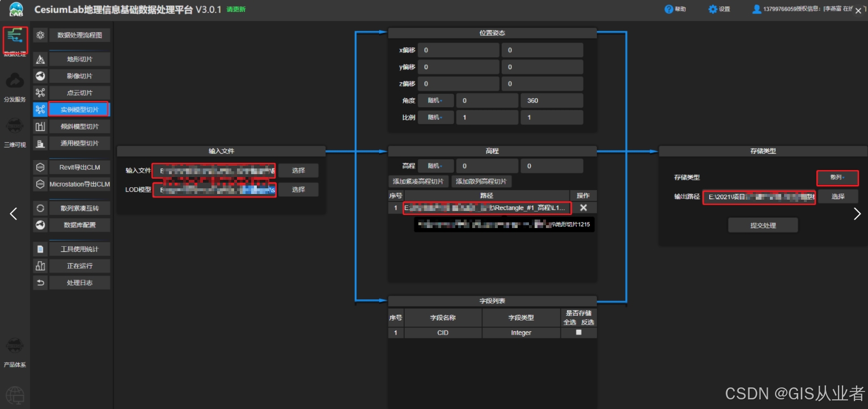868x409 pixels.
Task: Click the first 比例 value field
Action: click(x=487, y=117)
